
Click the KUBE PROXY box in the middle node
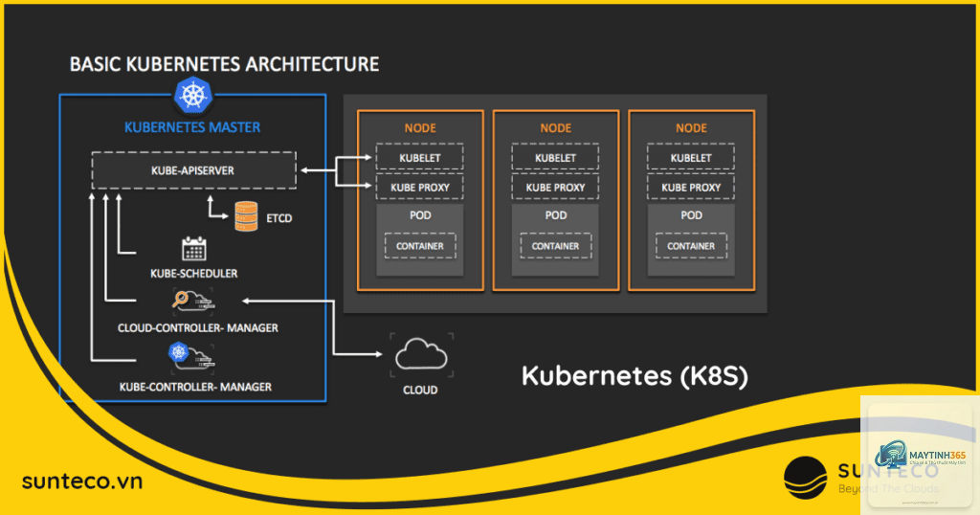pos(555,187)
